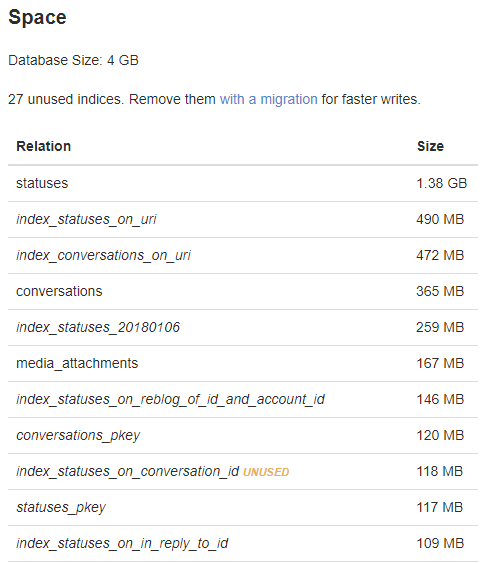Click statuses_pkey relation

61,507
